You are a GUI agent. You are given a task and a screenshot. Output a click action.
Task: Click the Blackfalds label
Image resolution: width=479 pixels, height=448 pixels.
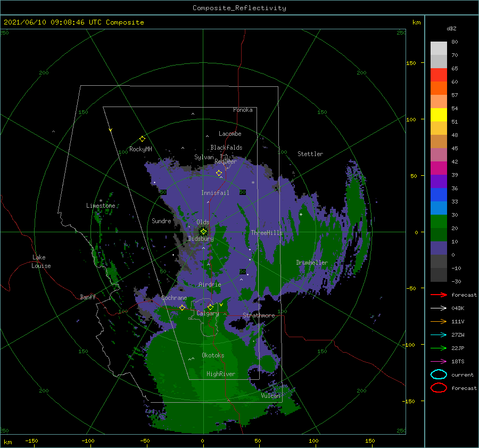tap(226, 148)
